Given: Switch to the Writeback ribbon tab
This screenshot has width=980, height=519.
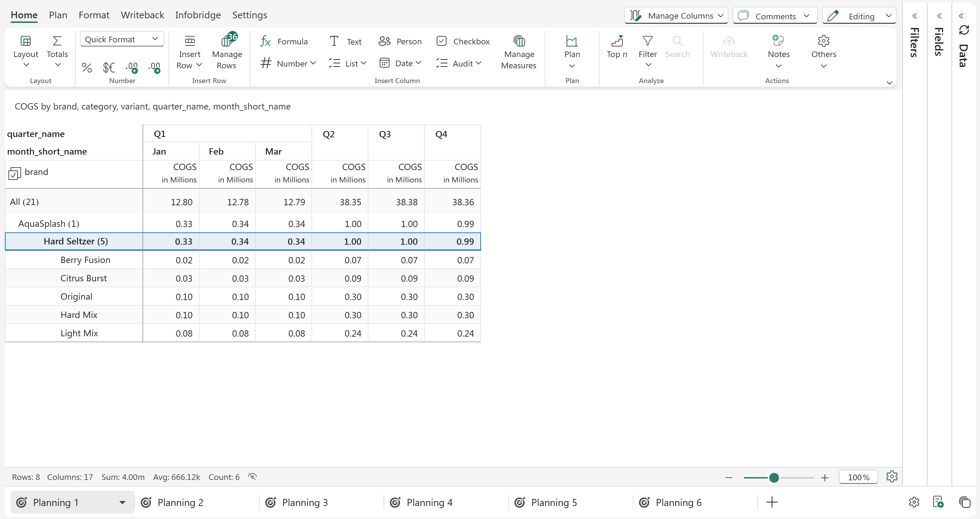Looking at the screenshot, I should tap(142, 15).
